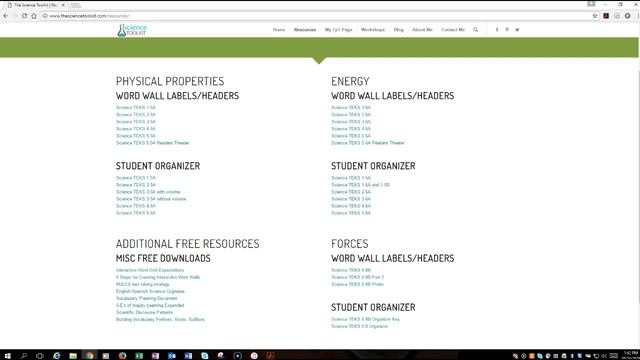The width and height of the screenshot is (640, 360).
Task: Open Energy student organizer TEKS 5.6A
Action: (x=351, y=213)
